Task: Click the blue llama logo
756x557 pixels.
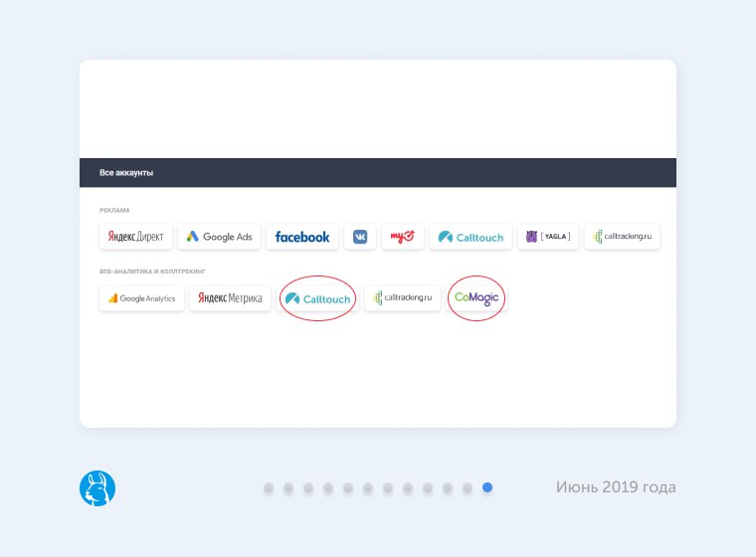Action: [97, 488]
